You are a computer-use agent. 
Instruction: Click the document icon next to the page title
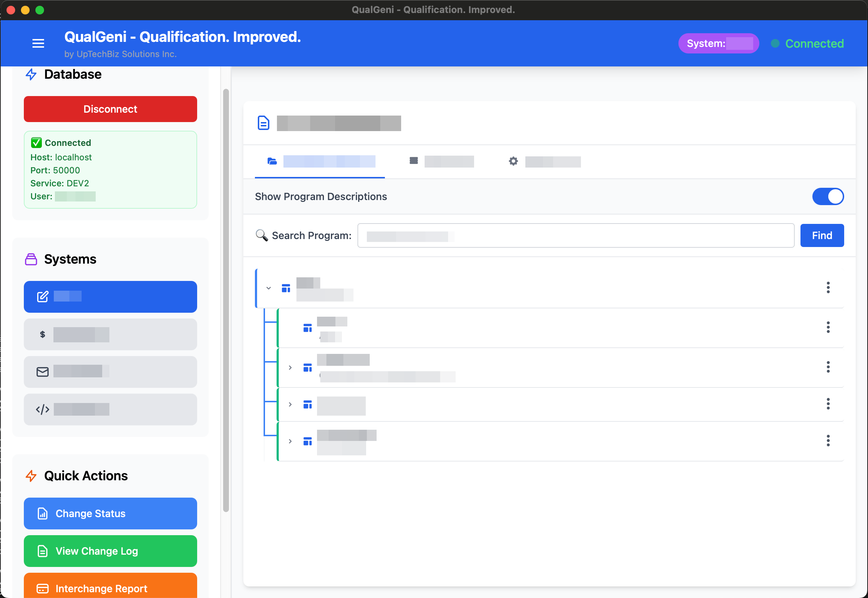click(263, 123)
